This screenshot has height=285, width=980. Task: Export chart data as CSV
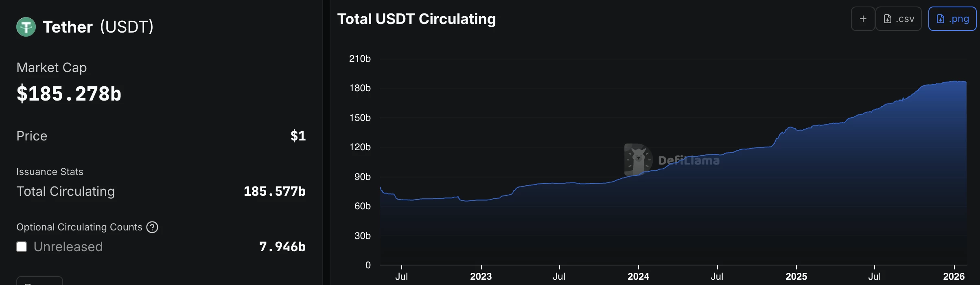click(899, 18)
